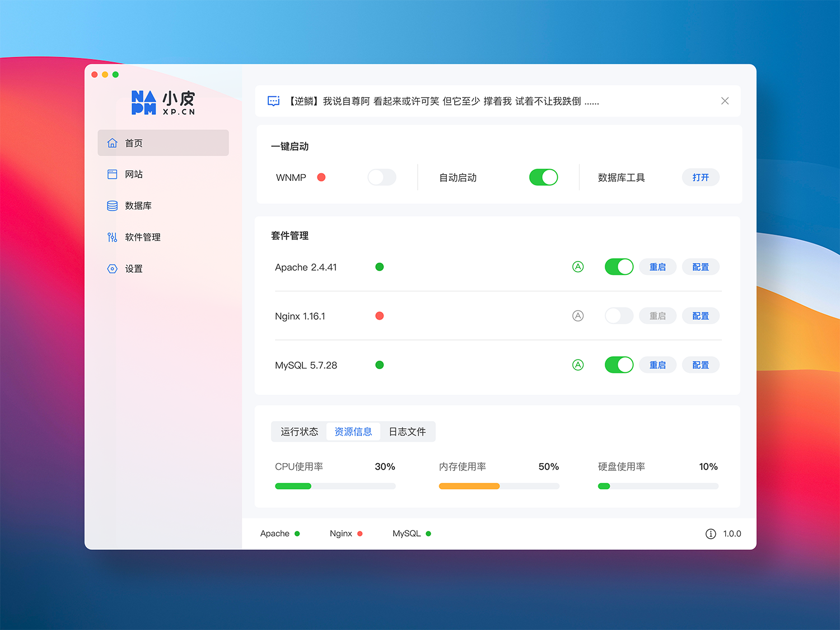The height and width of the screenshot is (630, 840).
Task: Click the message icon in notification banner
Action: click(x=273, y=101)
